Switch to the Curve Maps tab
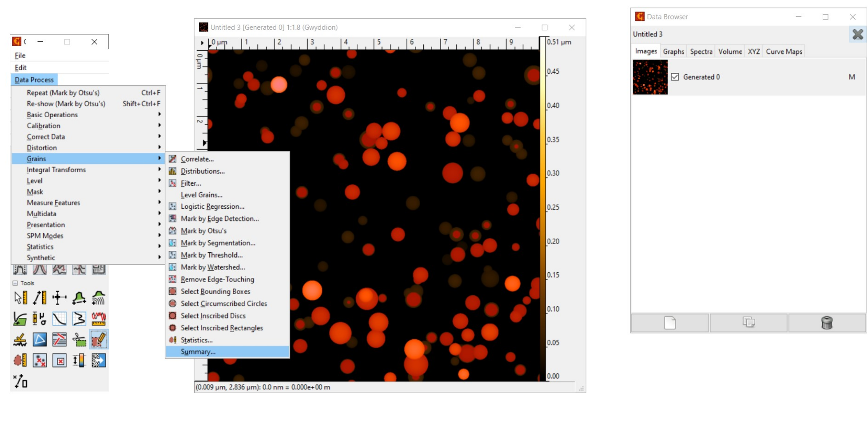 (784, 52)
